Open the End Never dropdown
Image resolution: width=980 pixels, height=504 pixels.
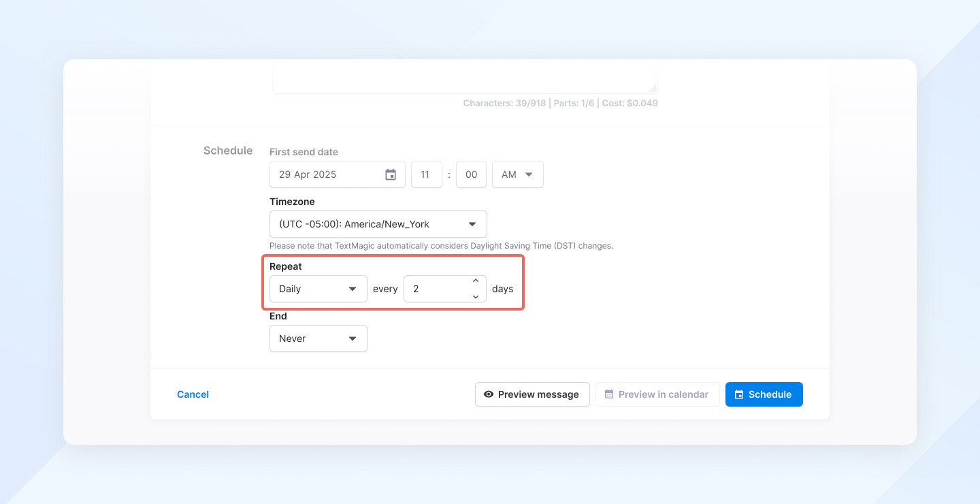pos(318,338)
